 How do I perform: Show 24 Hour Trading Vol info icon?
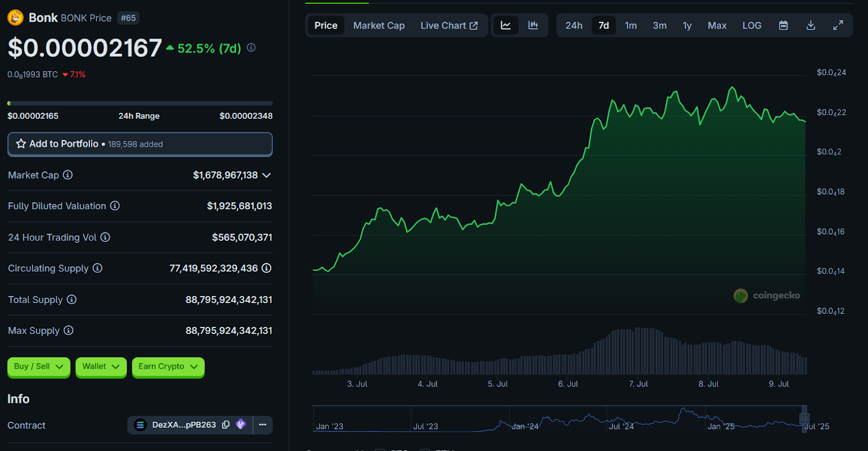(105, 237)
